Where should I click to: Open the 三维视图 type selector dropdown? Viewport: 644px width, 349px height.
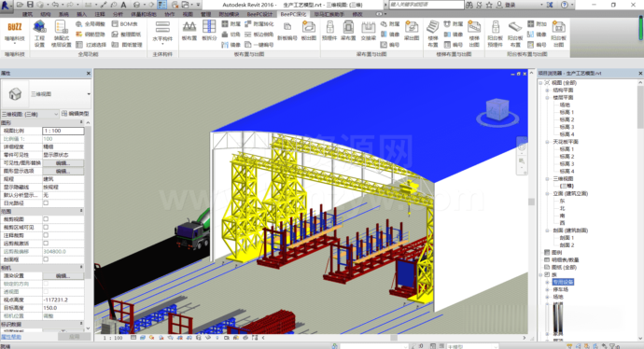46,94
